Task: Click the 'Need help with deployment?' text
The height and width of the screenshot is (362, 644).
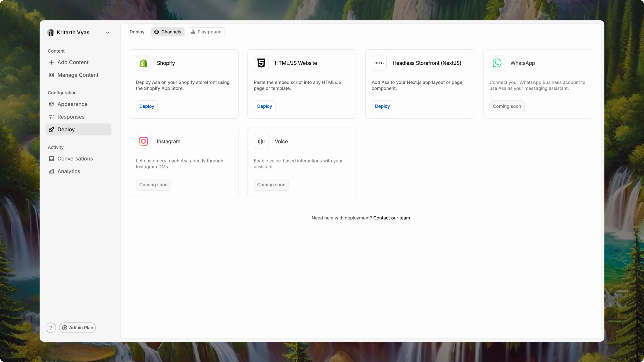Action: tap(342, 218)
